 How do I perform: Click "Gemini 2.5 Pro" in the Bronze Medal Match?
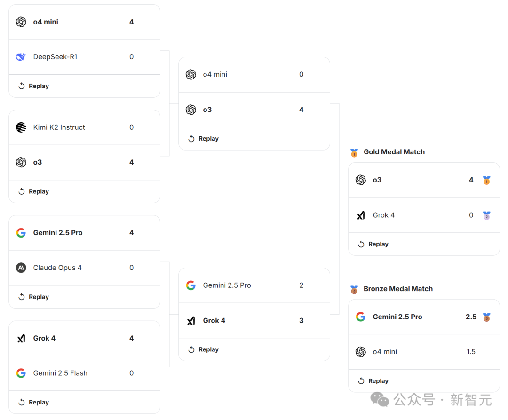click(397, 317)
